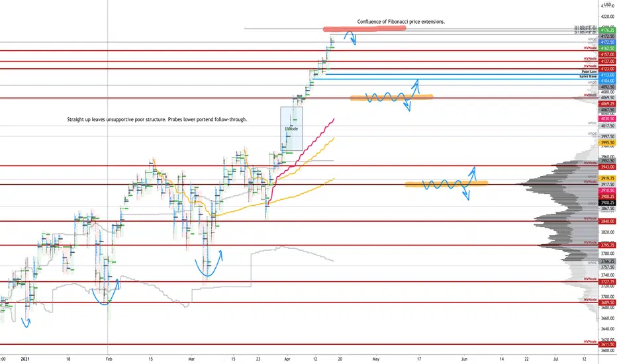Select the gray 4092.50 price label
This screenshot has width=617, height=364.
point(607,87)
